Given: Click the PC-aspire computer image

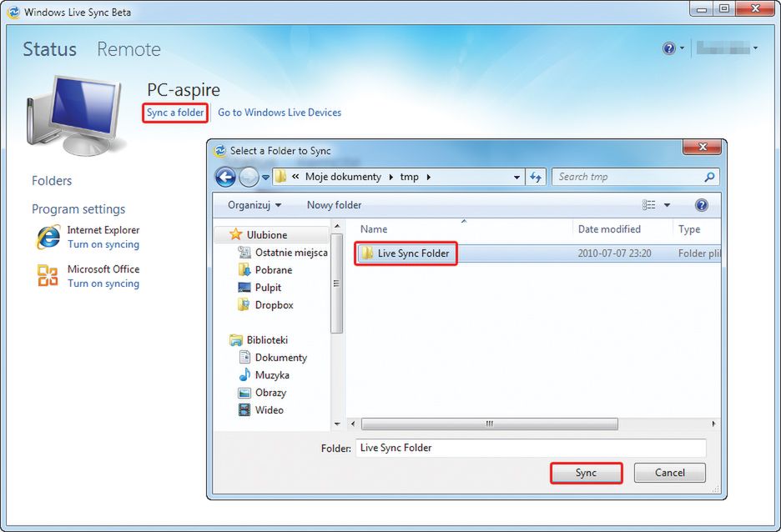Looking at the screenshot, I should point(75,116).
